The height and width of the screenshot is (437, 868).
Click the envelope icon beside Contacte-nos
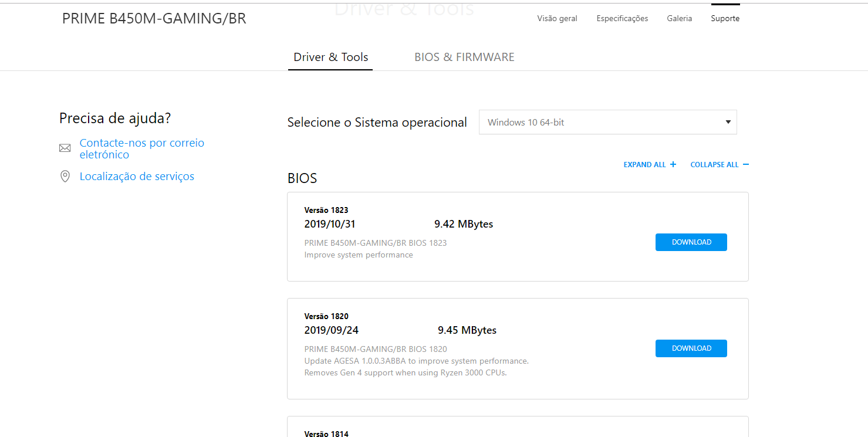coord(65,148)
